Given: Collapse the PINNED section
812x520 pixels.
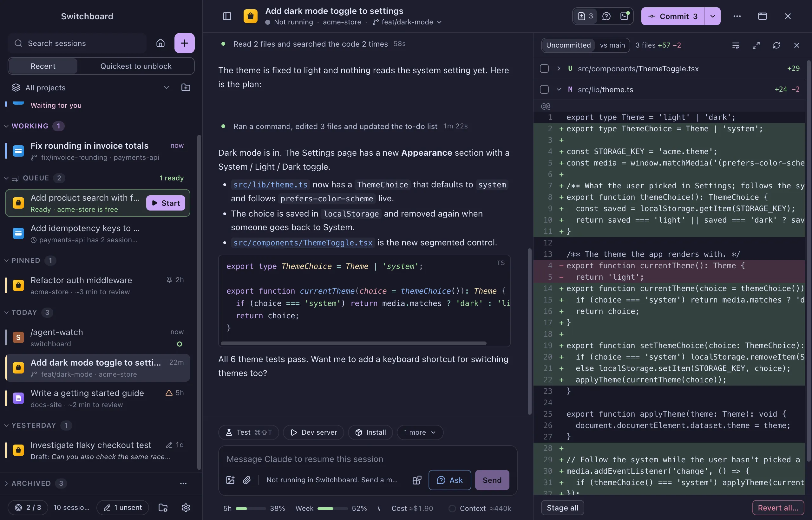Looking at the screenshot, I should coord(6,260).
